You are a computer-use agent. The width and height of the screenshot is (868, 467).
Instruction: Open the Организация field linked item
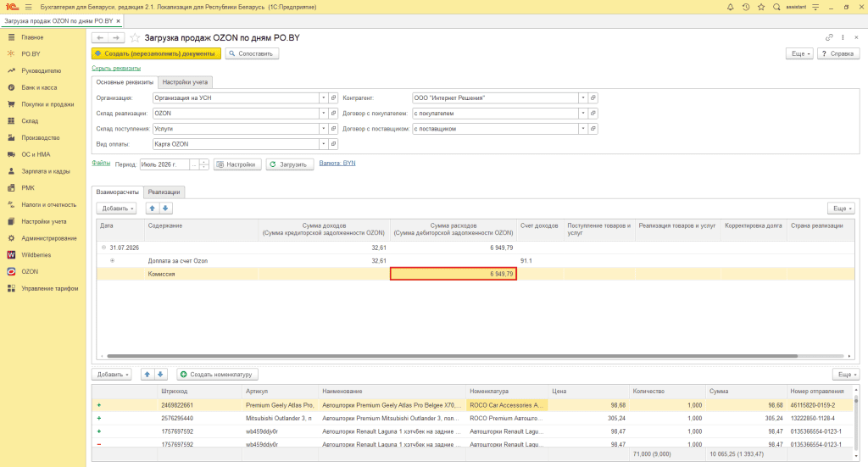333,98
